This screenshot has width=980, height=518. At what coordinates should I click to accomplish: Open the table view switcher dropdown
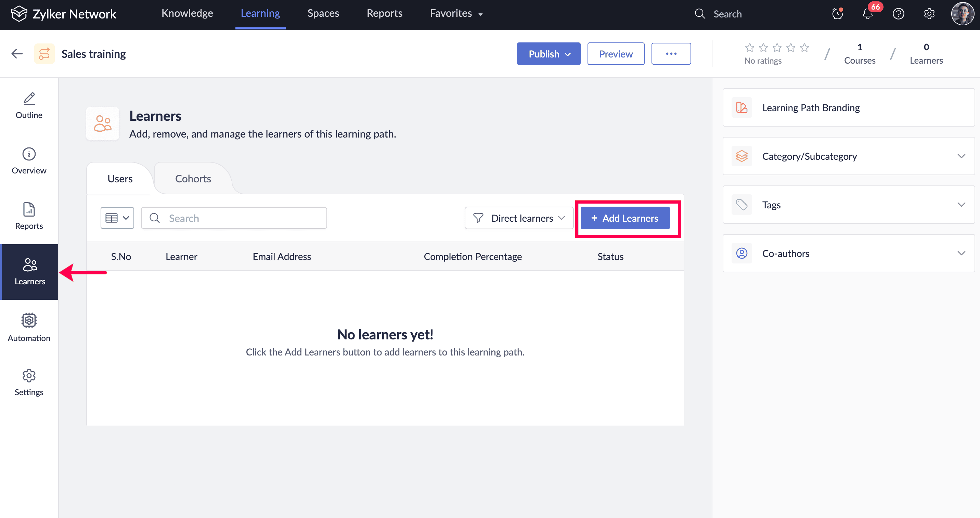click(117, 218)
